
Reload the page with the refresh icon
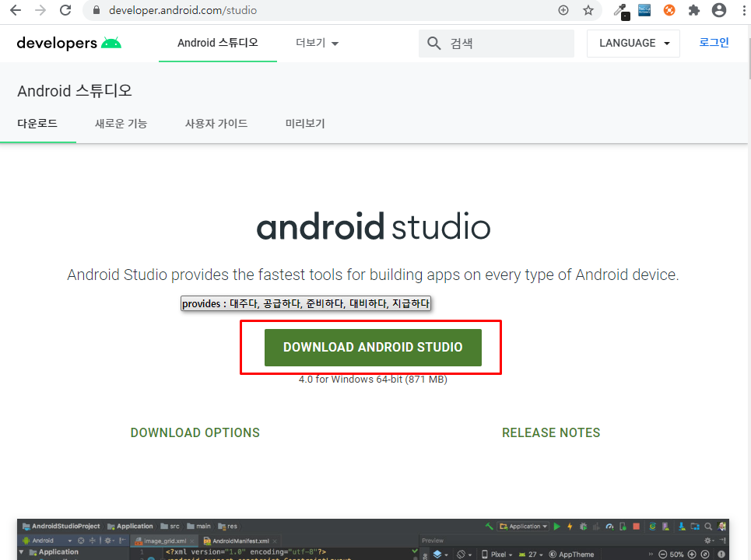[x=65, y=10]
